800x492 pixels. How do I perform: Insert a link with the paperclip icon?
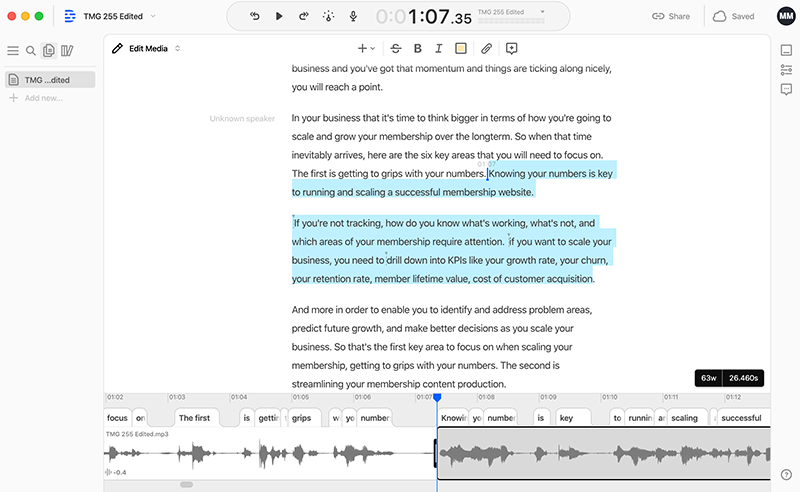point(486,48)
